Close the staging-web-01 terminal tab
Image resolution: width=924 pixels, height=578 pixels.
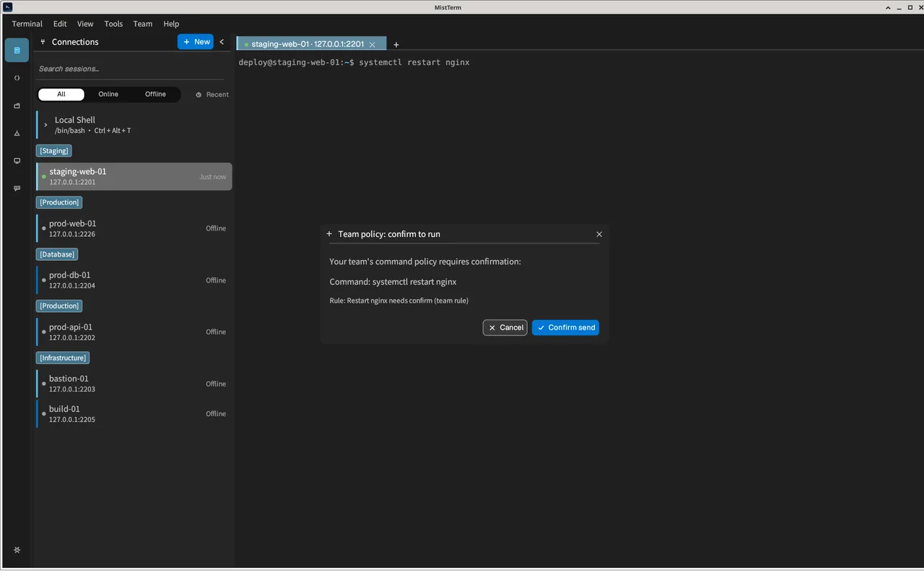pos(372,45)
